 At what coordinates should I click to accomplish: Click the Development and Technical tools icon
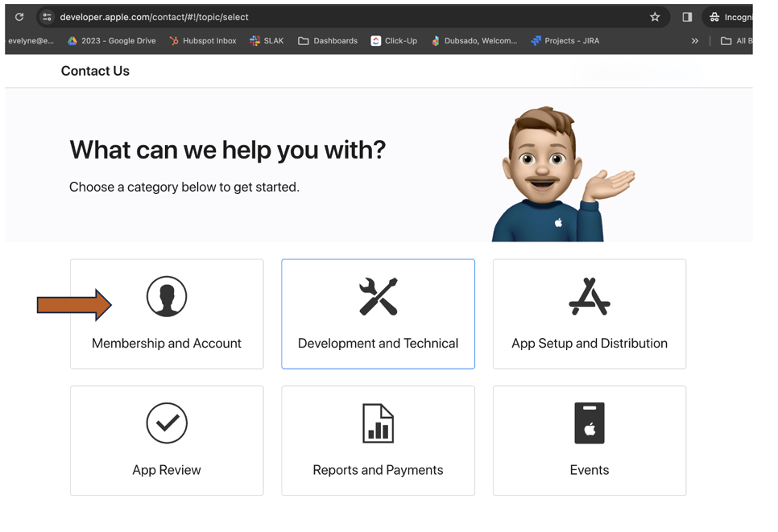pos(378,296)
